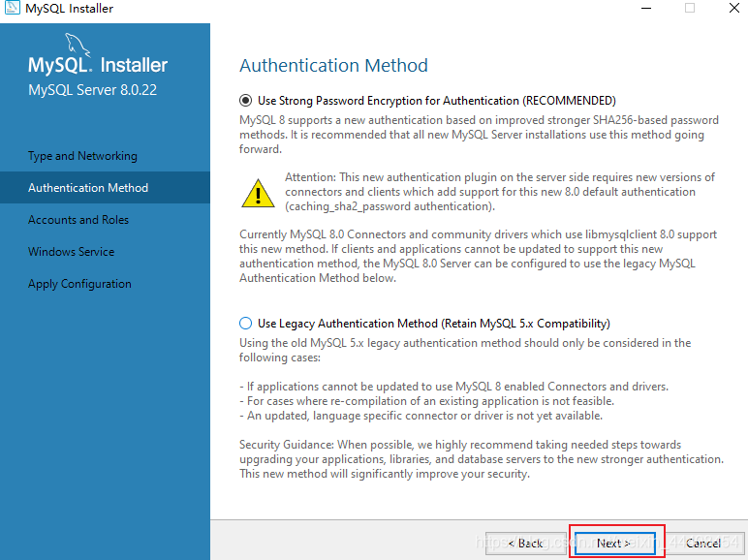Click line about MySQL 8 enabled Connectors

[x=453, y=386]
